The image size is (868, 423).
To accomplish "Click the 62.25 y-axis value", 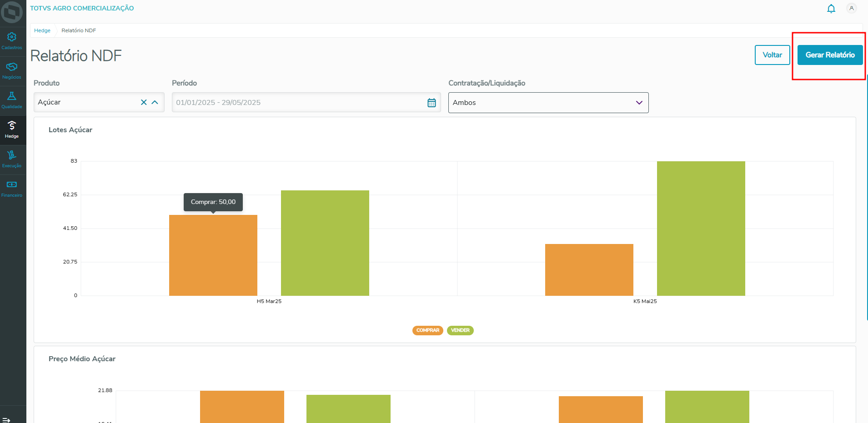I will point(70,194).
